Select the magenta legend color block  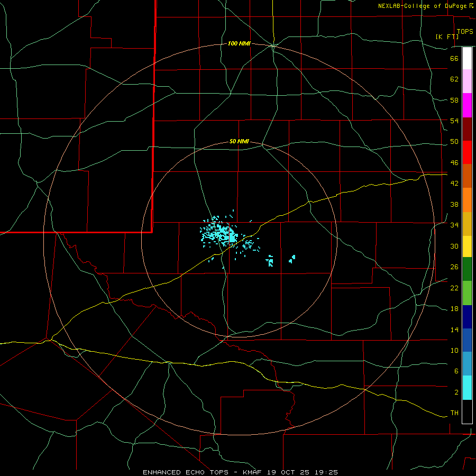click(x=467, y=105)
